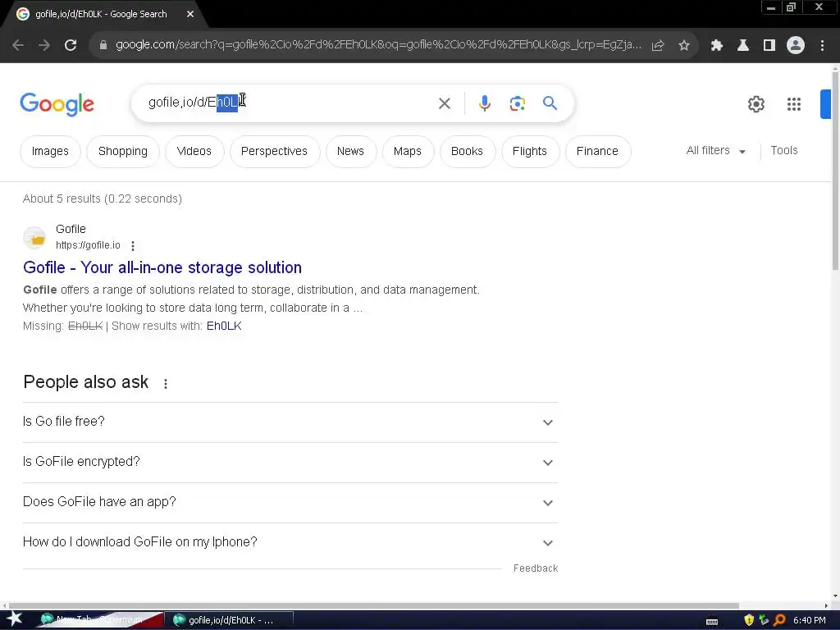Select the gofile.io/d/Eh0LK taskbar window

(x=229, y=620)
